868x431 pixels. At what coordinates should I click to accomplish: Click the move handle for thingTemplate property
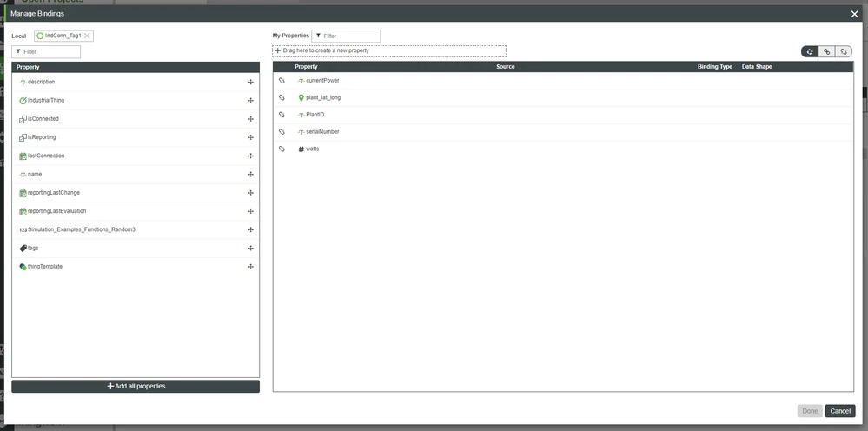[x=251, y=267]
